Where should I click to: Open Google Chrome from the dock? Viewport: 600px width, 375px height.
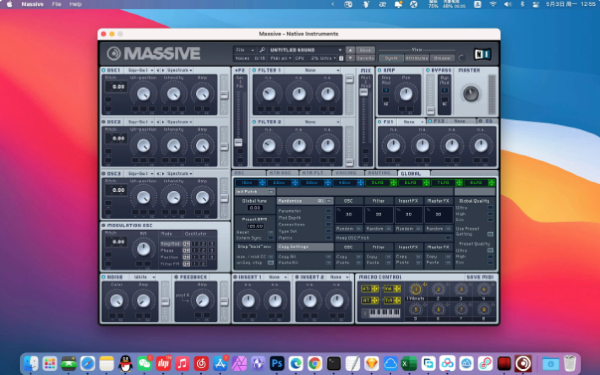[315, 363]
